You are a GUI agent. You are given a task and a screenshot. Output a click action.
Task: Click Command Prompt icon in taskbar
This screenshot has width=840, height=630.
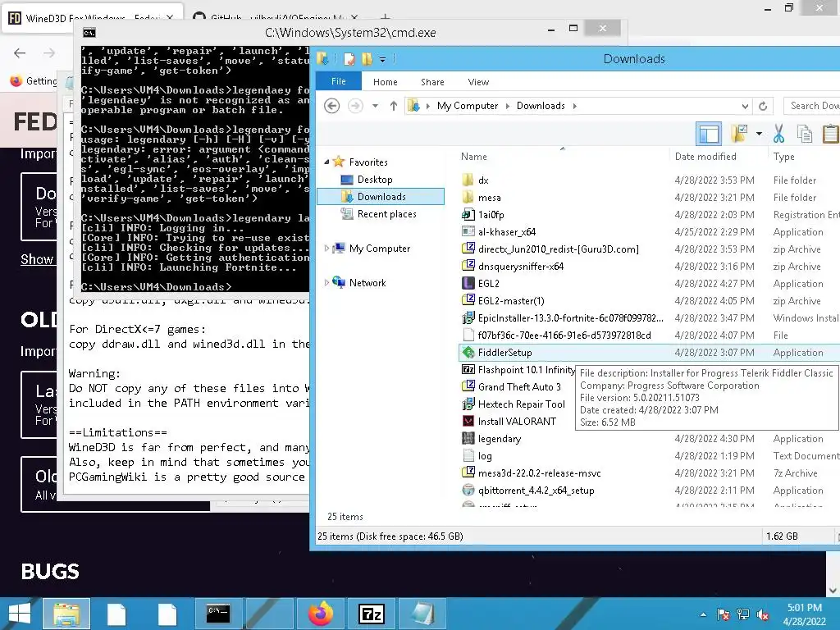218,614
